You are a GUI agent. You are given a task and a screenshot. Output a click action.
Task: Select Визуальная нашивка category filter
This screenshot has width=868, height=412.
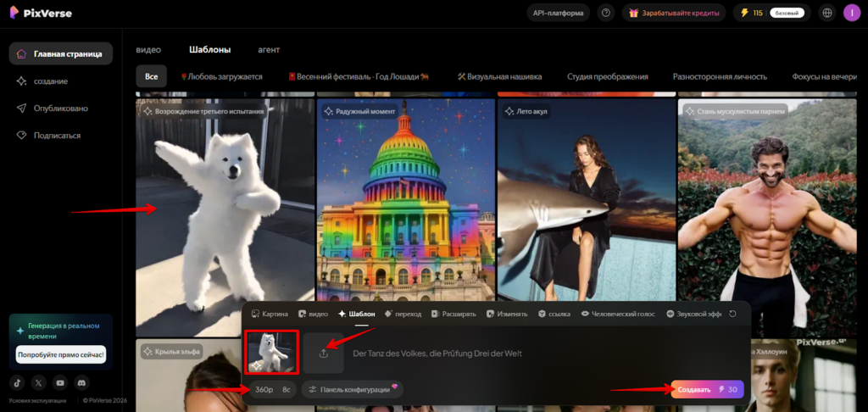499,76
